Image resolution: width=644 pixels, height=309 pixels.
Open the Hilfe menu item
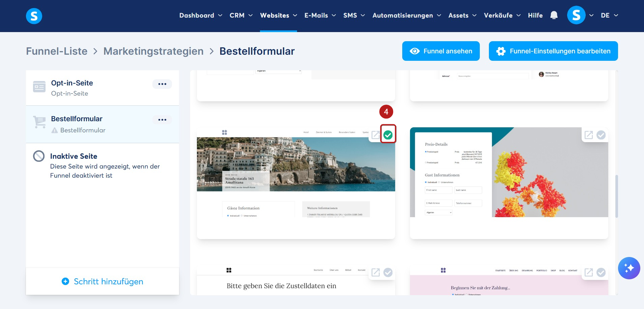tap(535, 16)
